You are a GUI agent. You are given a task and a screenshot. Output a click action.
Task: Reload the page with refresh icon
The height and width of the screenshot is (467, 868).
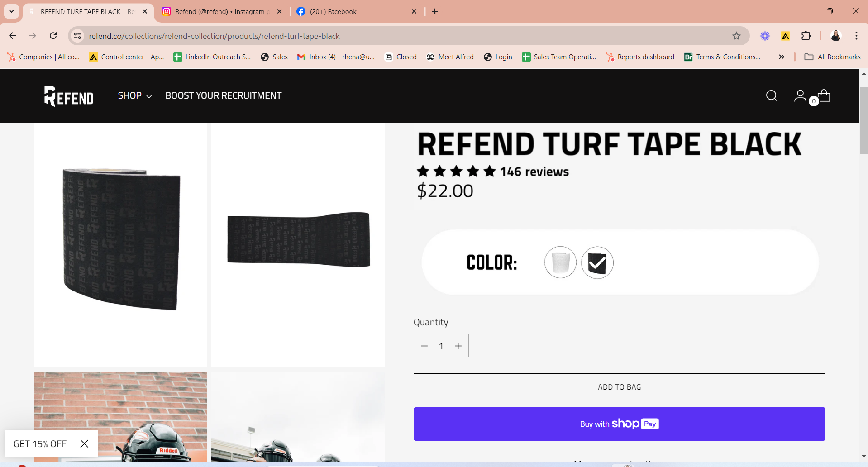pos(53,36)
